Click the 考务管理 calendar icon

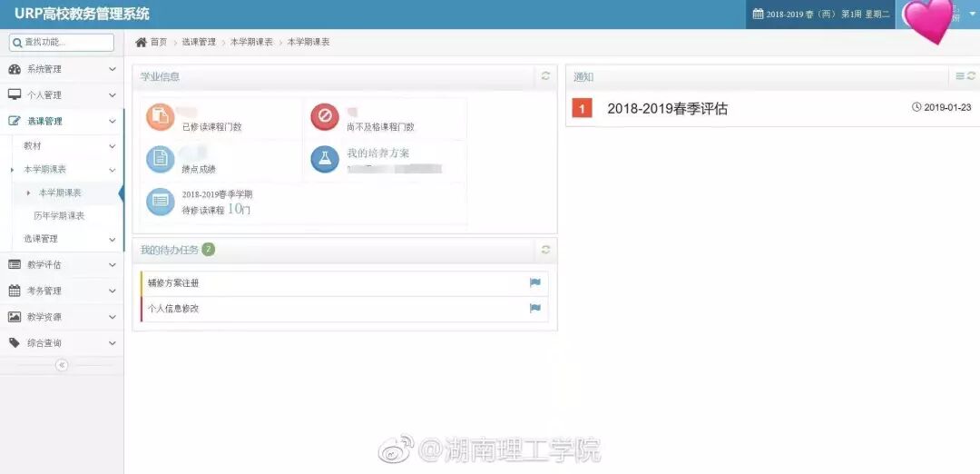pos(15,291)
